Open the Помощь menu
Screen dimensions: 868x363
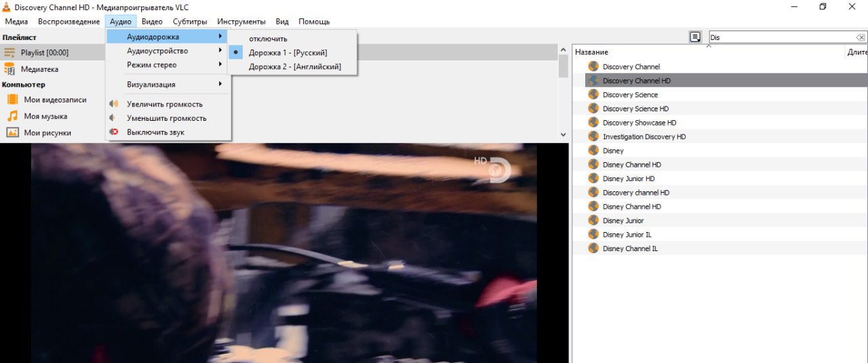point(314,22)
